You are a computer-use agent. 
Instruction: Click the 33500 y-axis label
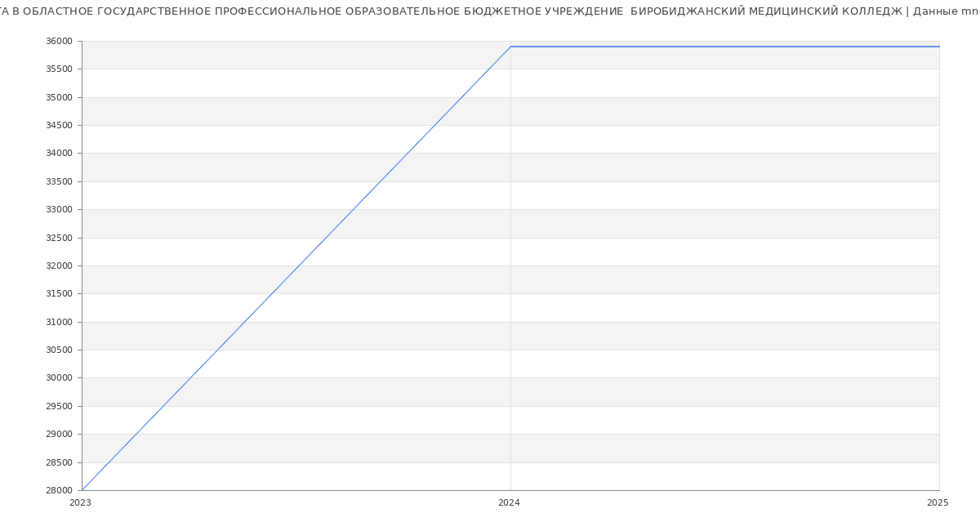coord(60,181)
